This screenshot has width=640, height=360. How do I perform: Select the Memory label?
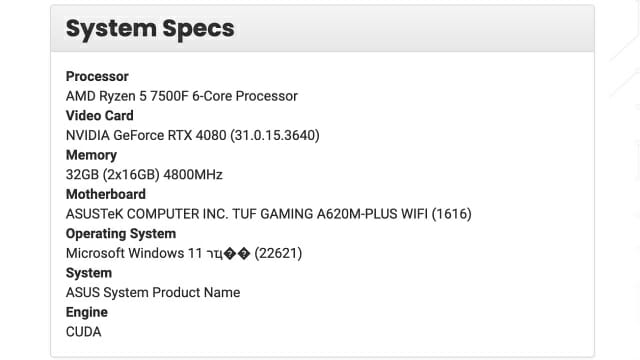(91, 155)
